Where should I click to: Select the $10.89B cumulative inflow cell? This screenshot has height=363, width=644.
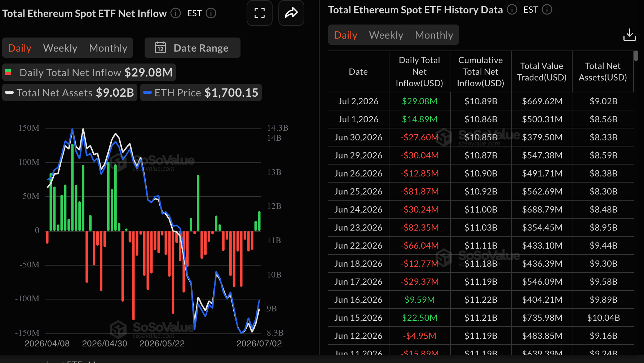[481, 101]
